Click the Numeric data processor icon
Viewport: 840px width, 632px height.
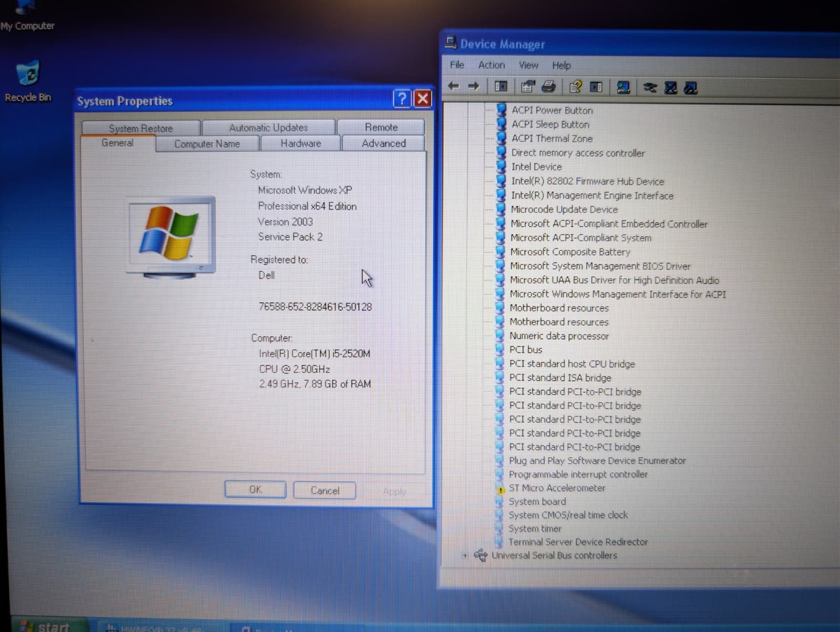(x=500, y=335)
